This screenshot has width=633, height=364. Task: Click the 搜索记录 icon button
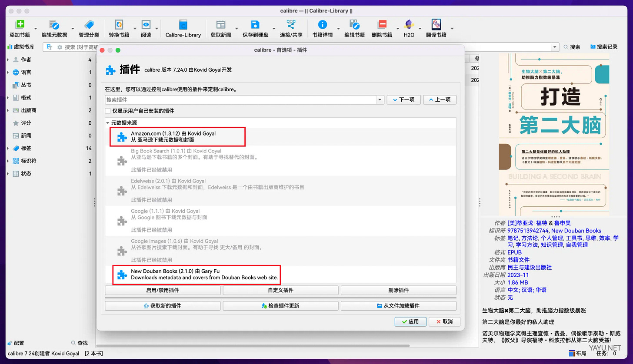(604, 47)
